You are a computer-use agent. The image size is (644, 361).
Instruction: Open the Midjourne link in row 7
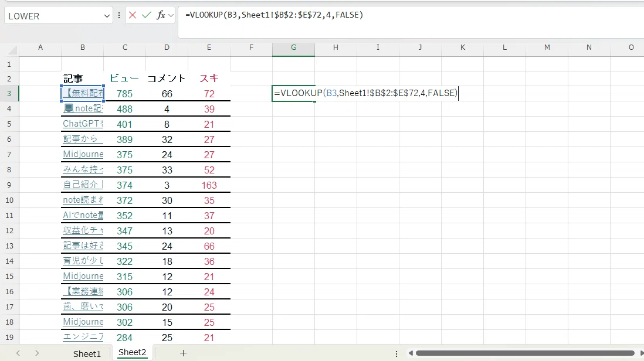pyautogui.click(x=83, y=154)
